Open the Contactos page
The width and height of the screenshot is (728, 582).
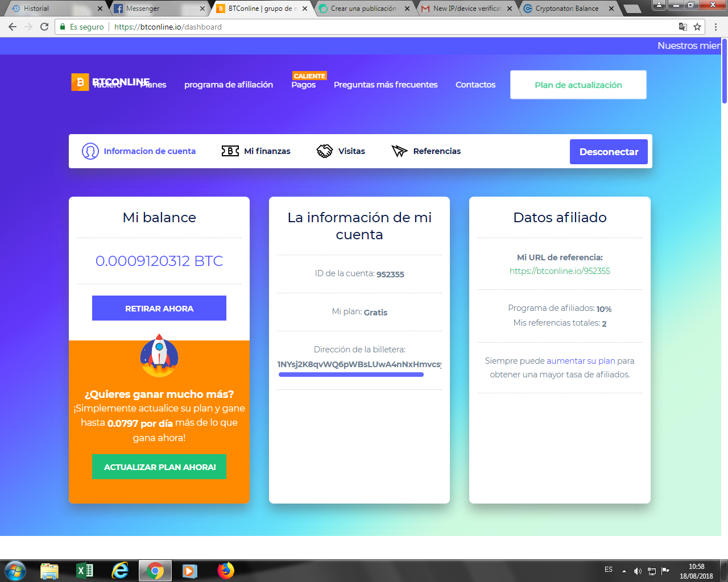pos(475,85)
